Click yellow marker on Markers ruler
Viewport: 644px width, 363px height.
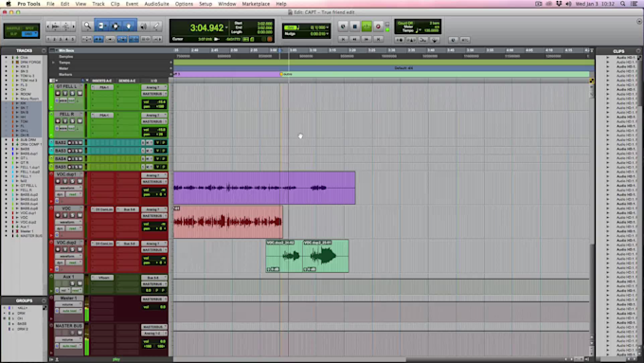[x=281, y=75]
